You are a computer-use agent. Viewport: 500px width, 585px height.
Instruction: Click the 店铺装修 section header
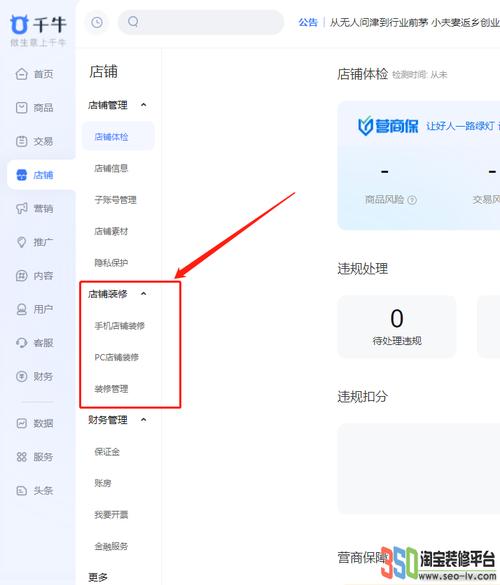[107, 294]
